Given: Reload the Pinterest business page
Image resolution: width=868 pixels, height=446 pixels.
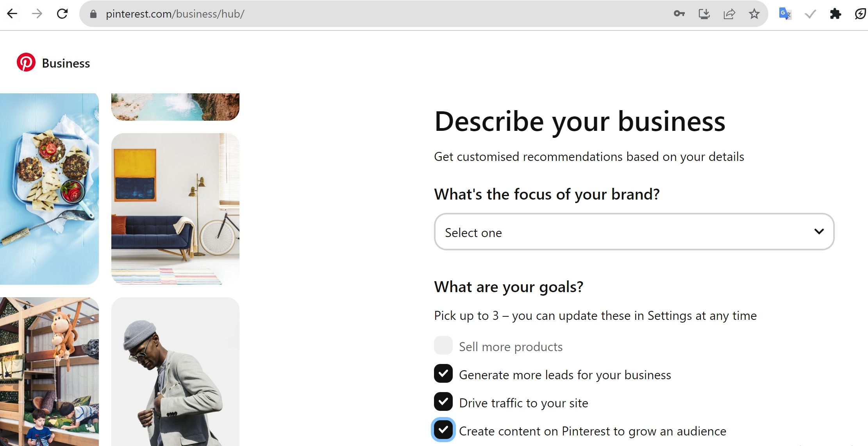Looking at the screenshot, I should click(63, 14).
